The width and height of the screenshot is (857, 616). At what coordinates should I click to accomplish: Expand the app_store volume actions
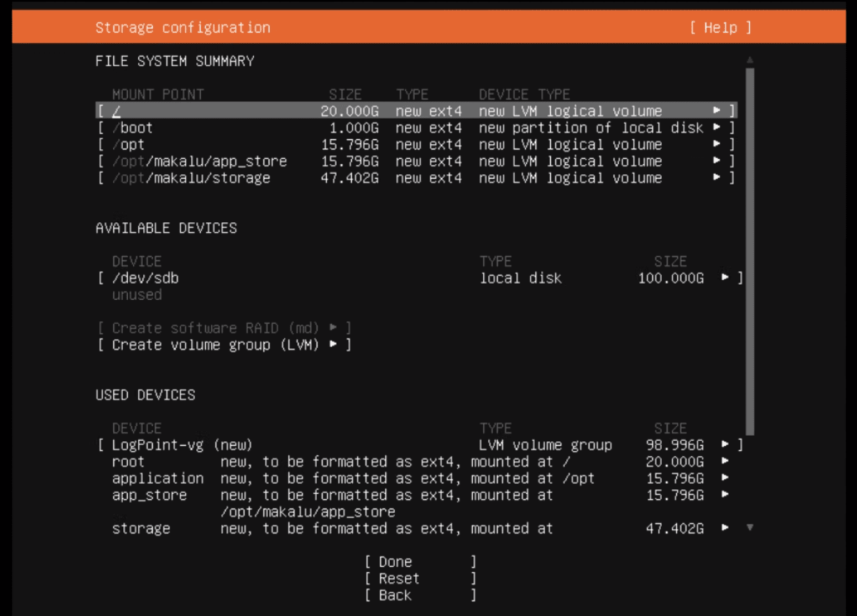point(725,495)
